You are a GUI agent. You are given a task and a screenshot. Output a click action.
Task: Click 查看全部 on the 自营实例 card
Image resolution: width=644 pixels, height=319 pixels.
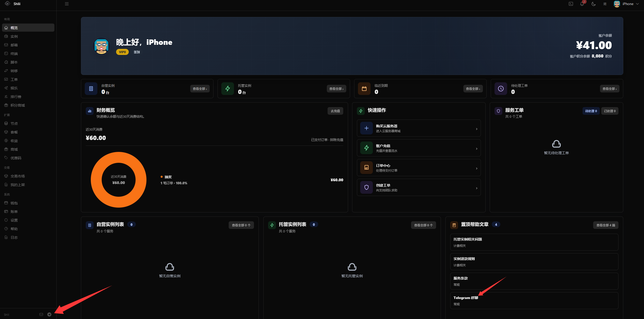tap(200, 89)
